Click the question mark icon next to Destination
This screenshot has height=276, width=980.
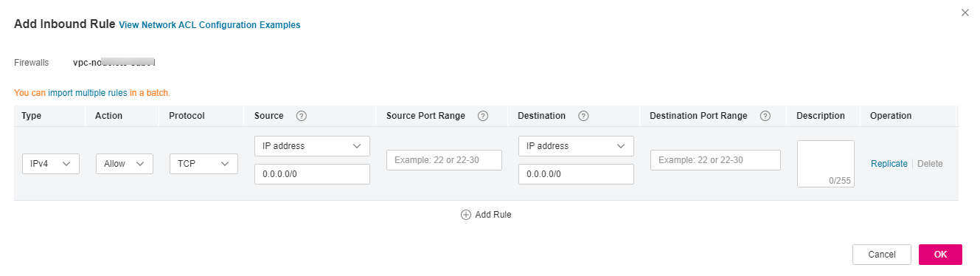point(583,116)
